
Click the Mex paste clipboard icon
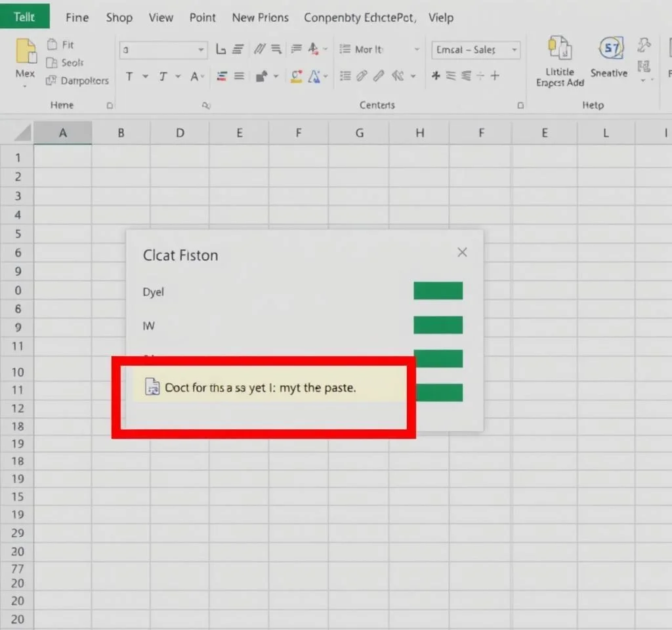pos(26,51)
